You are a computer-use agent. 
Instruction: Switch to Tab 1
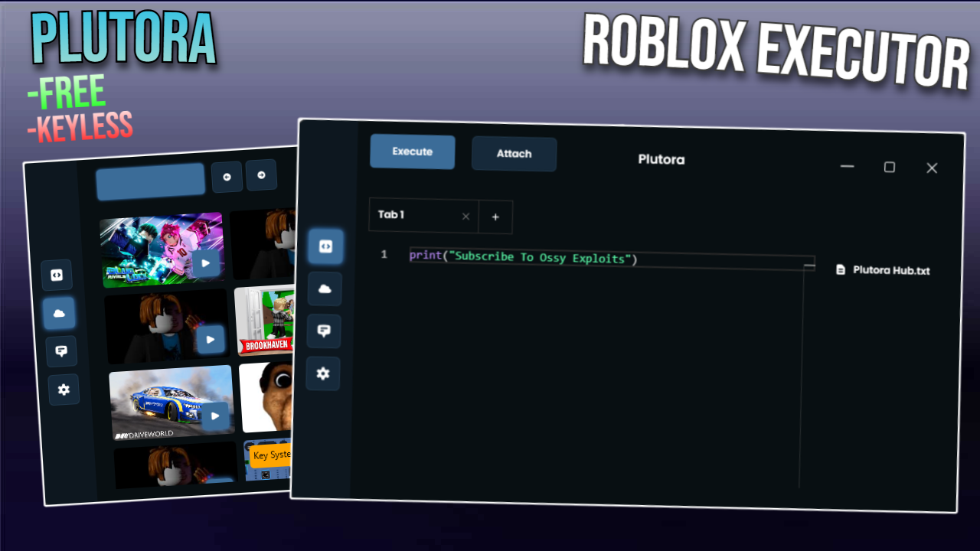pyautogui.click(x=413, y=215)
